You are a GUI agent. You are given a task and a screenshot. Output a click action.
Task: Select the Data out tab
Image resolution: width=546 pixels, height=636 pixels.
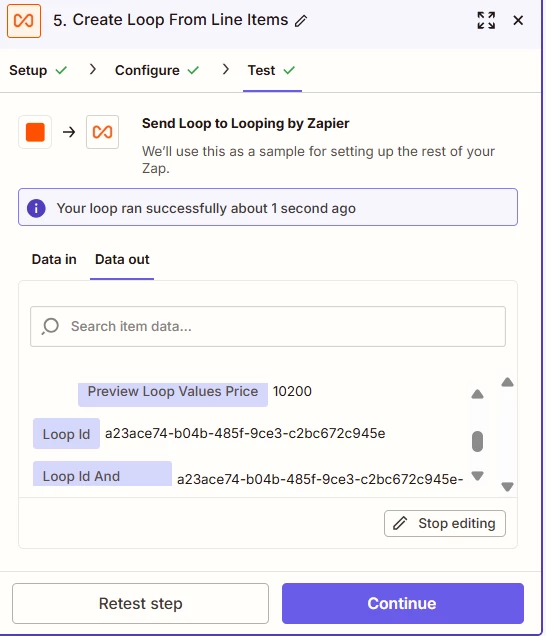click(x=122, y=259)
